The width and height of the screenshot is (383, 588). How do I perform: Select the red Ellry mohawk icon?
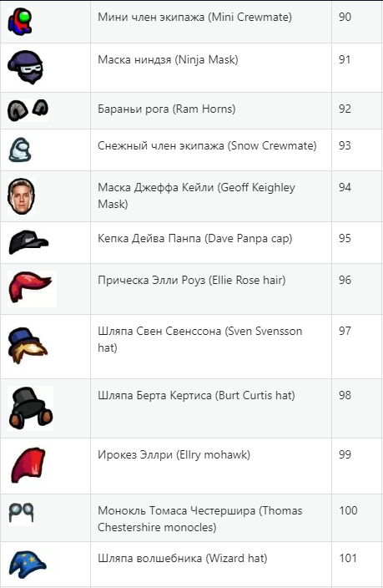click(x=28, y=465)
